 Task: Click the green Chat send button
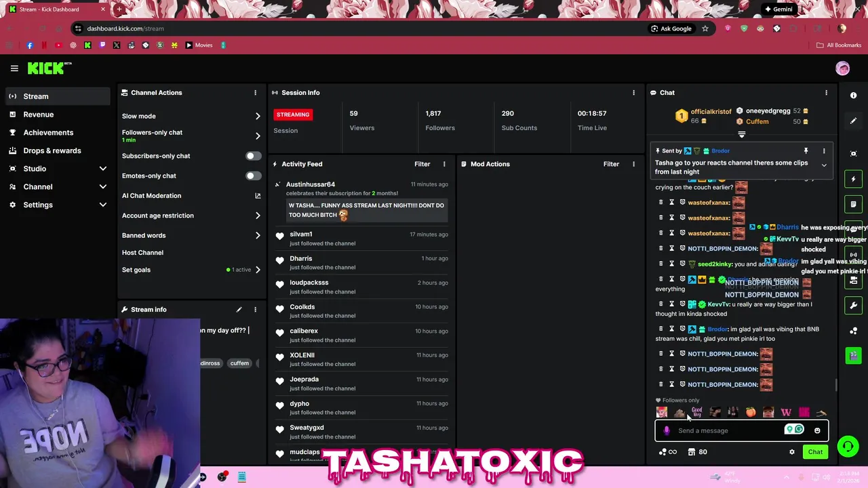point(815,452)
